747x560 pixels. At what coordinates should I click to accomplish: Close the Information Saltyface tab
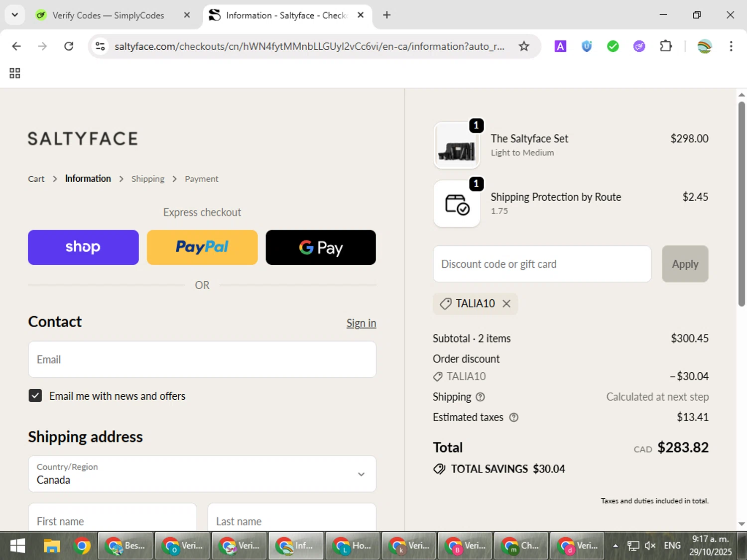pos(361,15)
